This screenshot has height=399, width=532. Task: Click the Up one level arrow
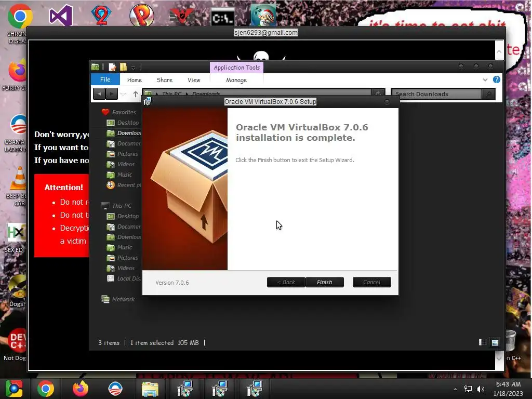(x=136, y=94)
